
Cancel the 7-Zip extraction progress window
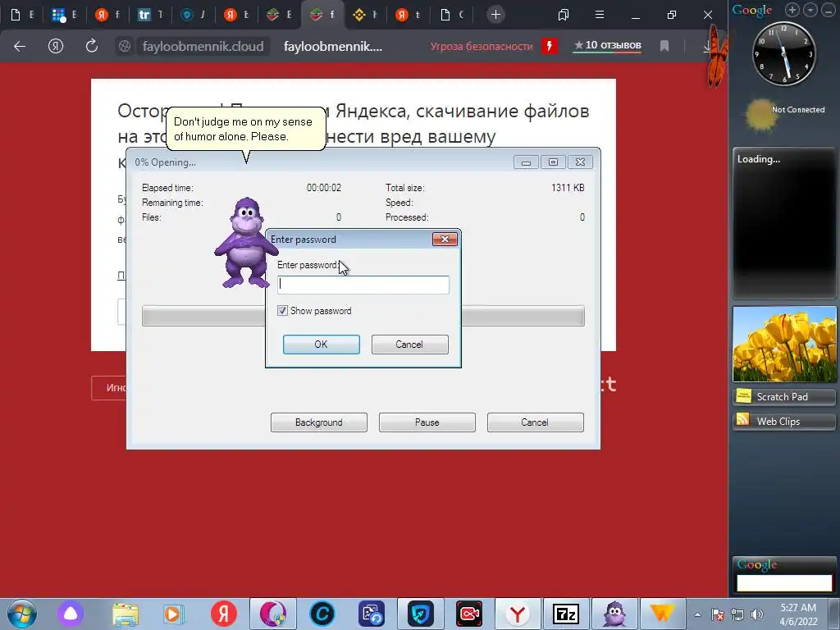[x=535, y=422]
